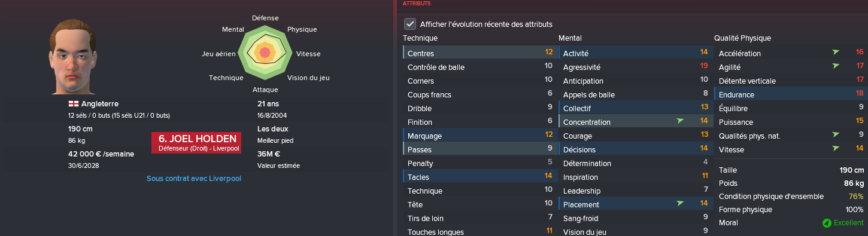Click the attribute polygon radar chart
868x236 pixels.
264,53
